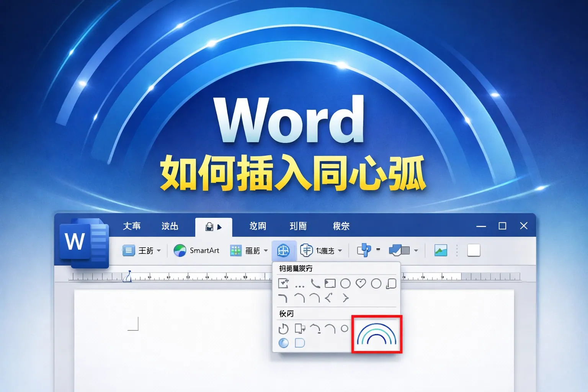Open dropdown arrow beside blue list icon

(159, 251)
